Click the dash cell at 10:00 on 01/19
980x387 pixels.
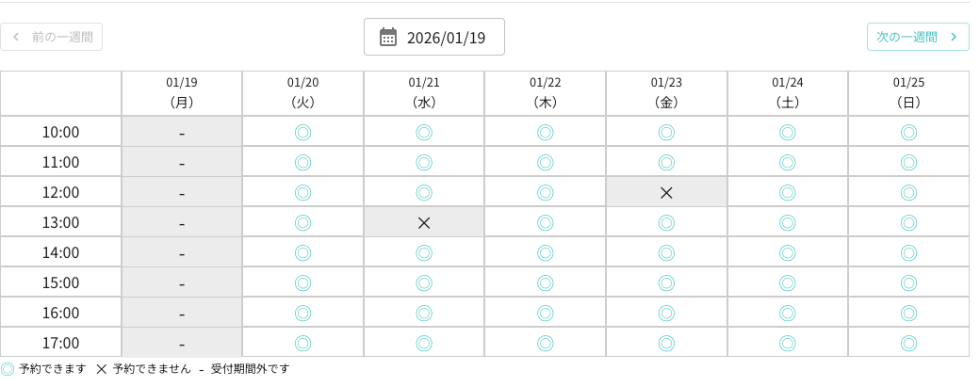tap(182, 132)
